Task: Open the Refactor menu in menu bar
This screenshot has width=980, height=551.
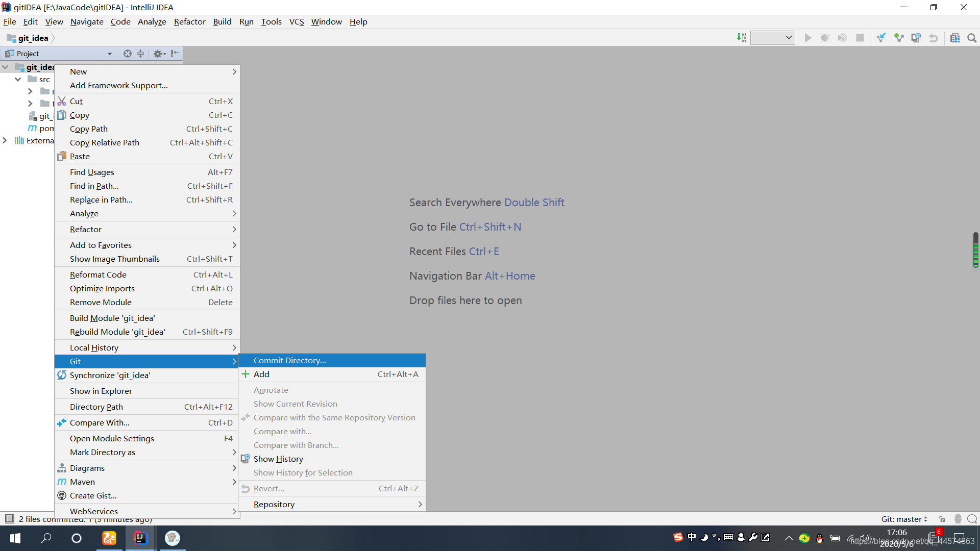Action: coord(189,21)
